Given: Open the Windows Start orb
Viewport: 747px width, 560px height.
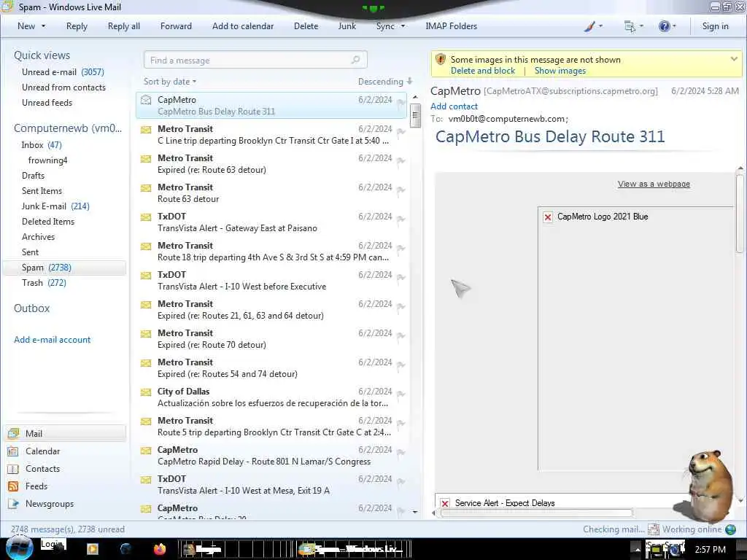Looking at the screenshot, I should (x=19, y=548).
